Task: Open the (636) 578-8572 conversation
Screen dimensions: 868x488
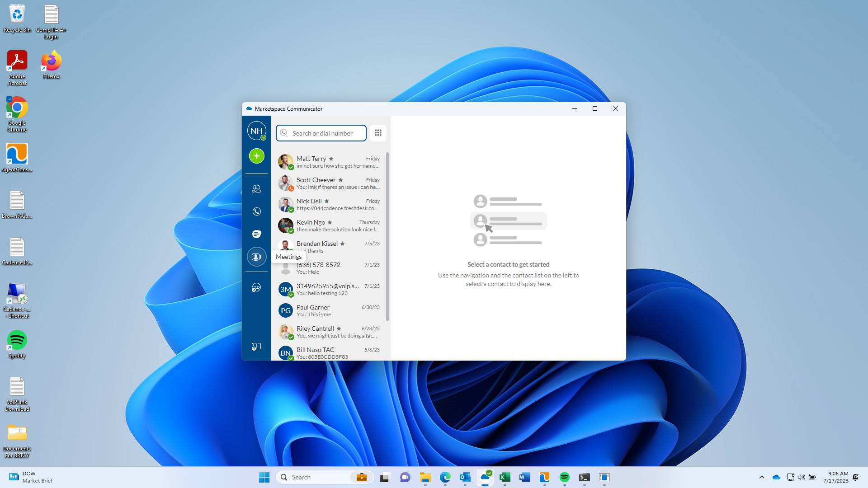Action: tap(329, 268)
